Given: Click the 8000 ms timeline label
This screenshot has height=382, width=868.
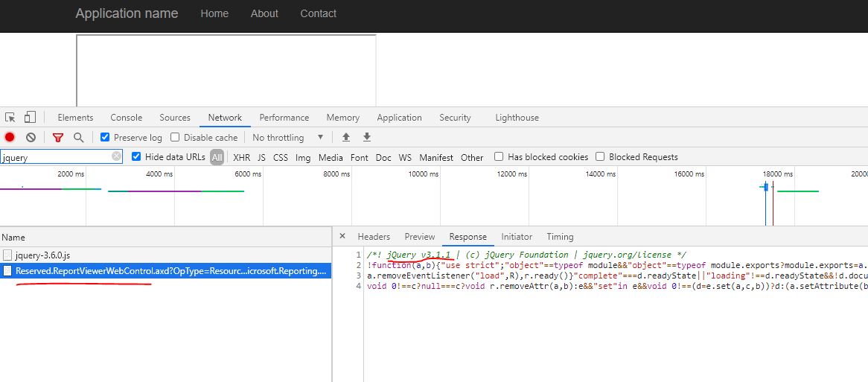Looking at the screenshot, I should (336, 174).
